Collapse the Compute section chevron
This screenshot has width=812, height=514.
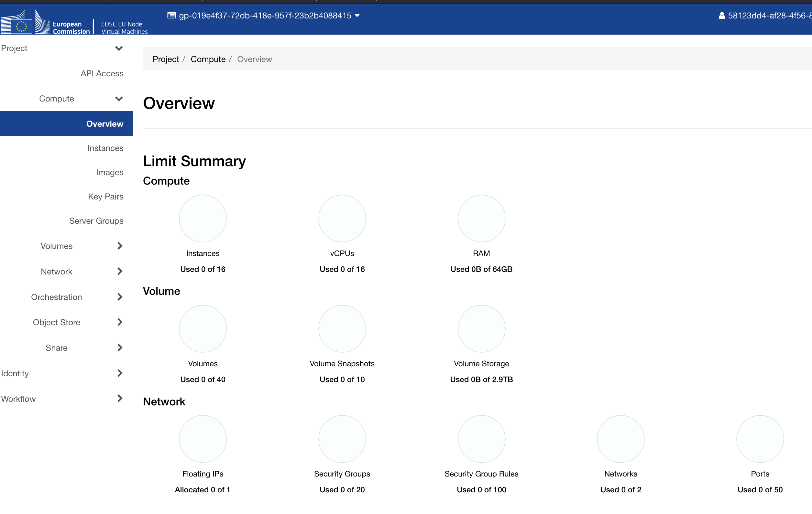pos(119,99)
